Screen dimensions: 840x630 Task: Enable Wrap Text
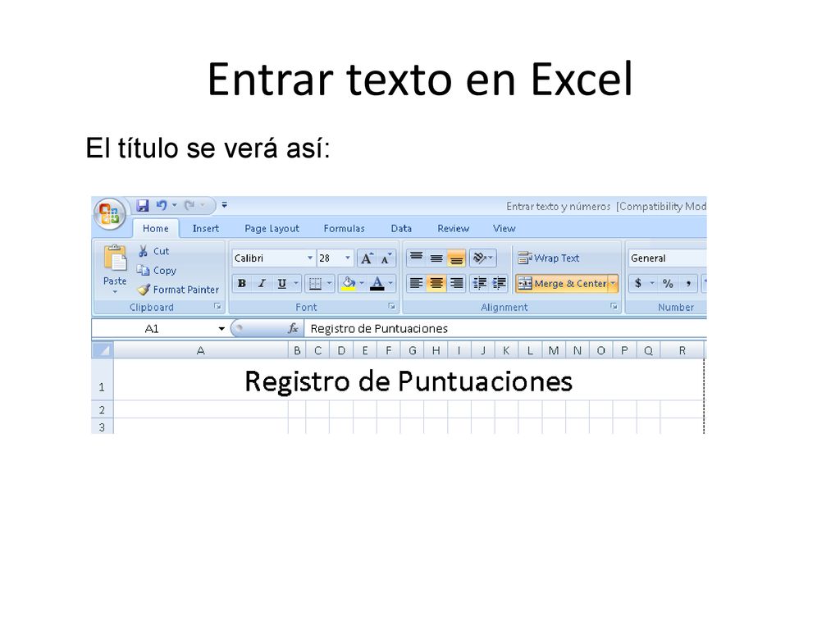(x=549, y=258)
